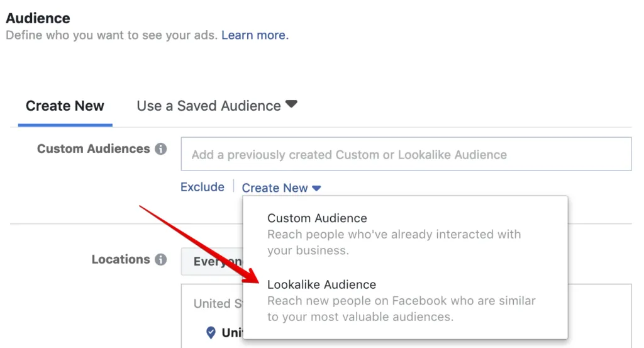Click the Lookalike Audience description text

[401, 309]
